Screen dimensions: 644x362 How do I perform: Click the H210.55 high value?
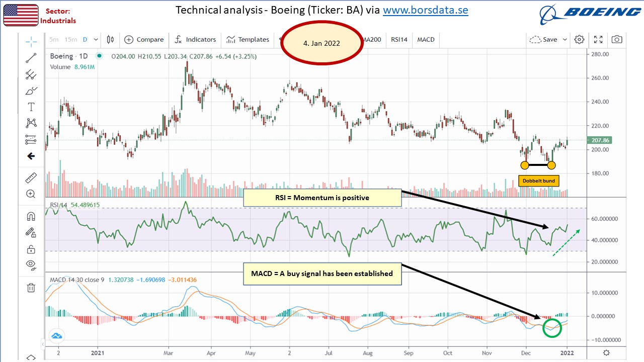coord(149,56)
